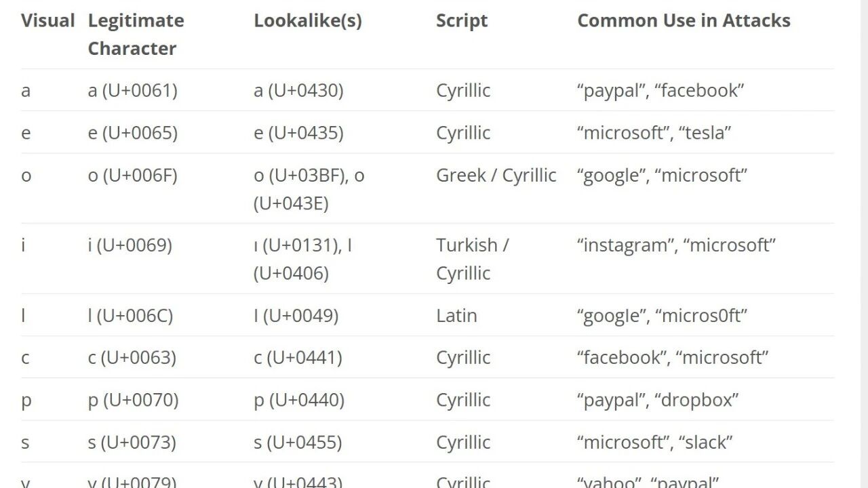Select the Turkish / Cyrillic script cell
Screen dimensions: 868x488
pos(473,259)
